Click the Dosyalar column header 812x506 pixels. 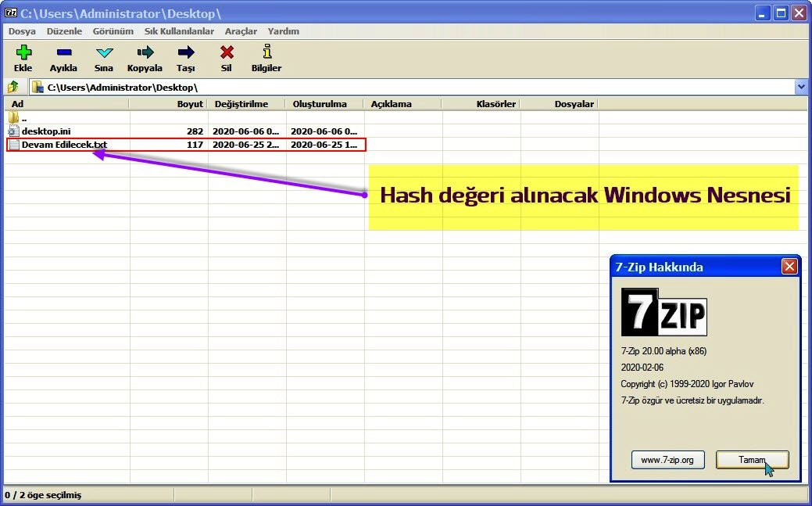[560, 104]
